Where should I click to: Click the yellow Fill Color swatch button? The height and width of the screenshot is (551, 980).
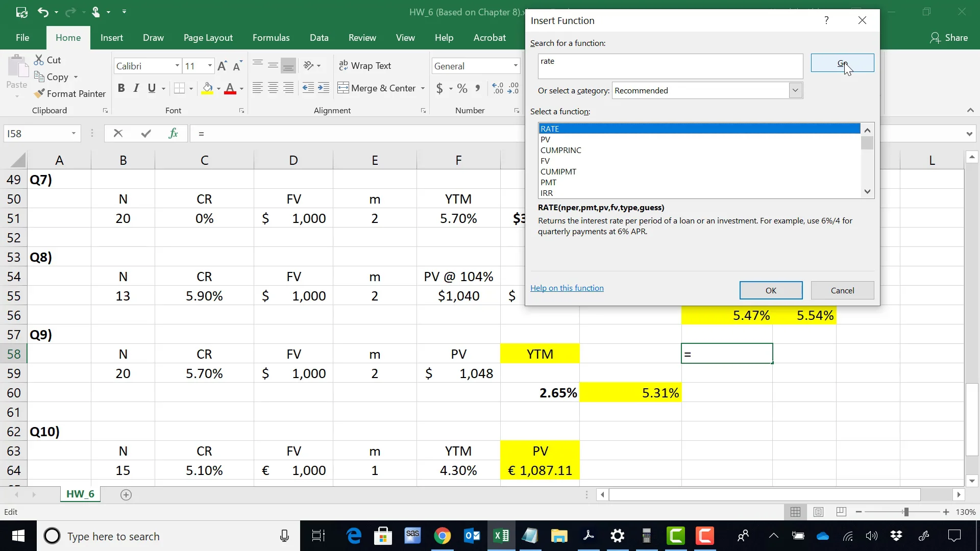tap(207, 88)
